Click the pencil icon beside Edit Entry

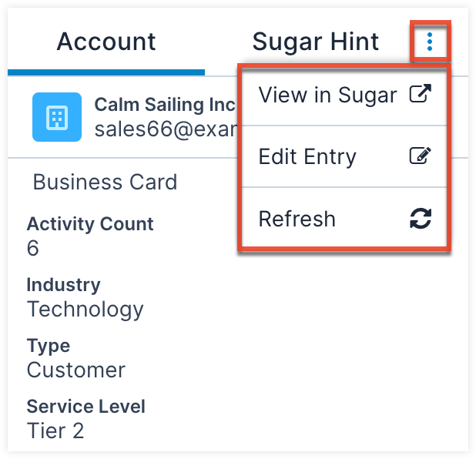tap(420, 156)
